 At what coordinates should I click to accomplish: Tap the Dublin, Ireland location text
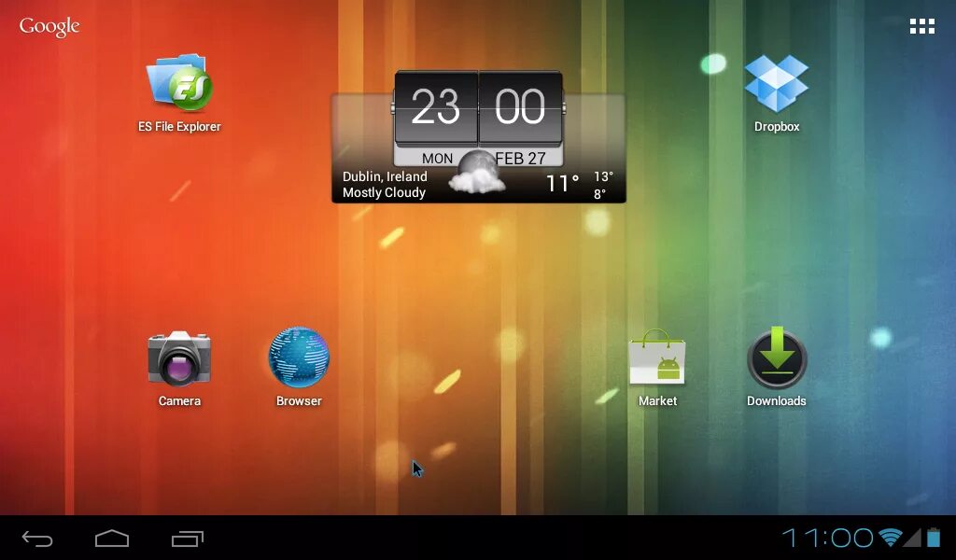pos(385,176)
